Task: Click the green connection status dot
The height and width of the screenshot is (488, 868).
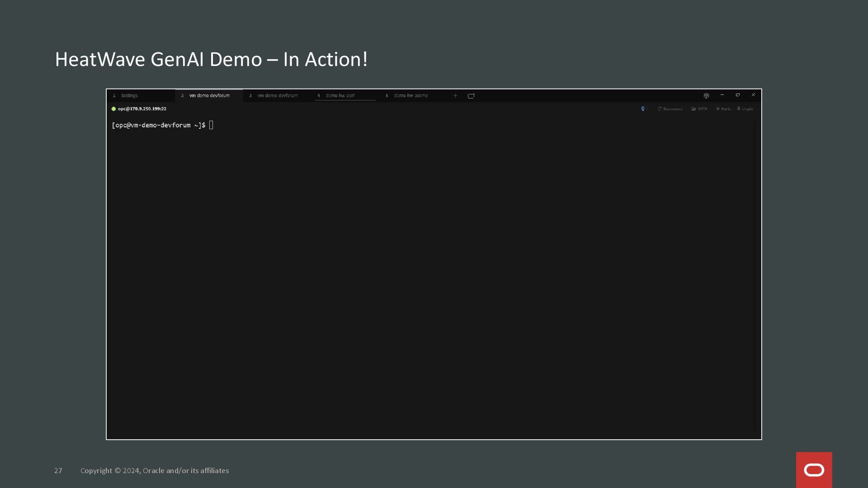Action: point(113,109)
